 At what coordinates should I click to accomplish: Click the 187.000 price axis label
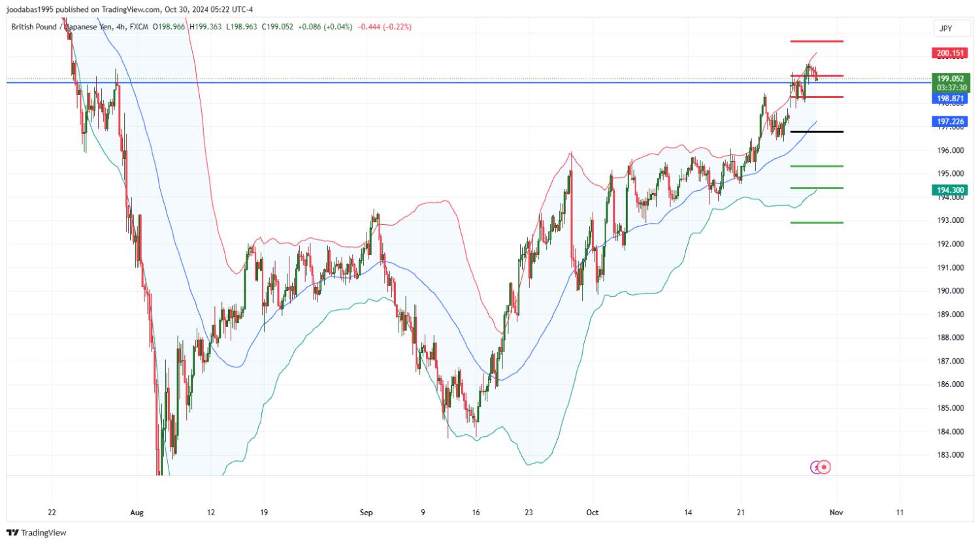click(951, 361)
